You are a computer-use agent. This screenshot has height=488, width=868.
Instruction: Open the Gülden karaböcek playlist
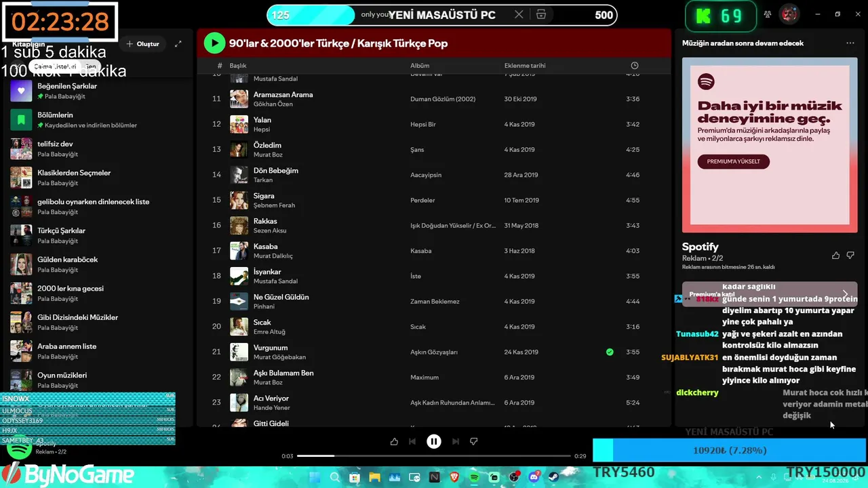pos(97,264)
